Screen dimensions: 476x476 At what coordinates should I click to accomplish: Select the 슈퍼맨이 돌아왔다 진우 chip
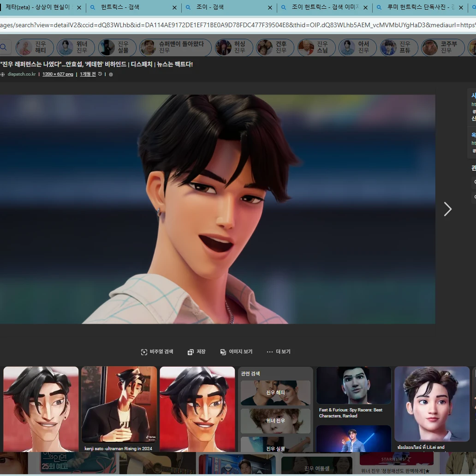pyautogui.click(x=175, y=48)
